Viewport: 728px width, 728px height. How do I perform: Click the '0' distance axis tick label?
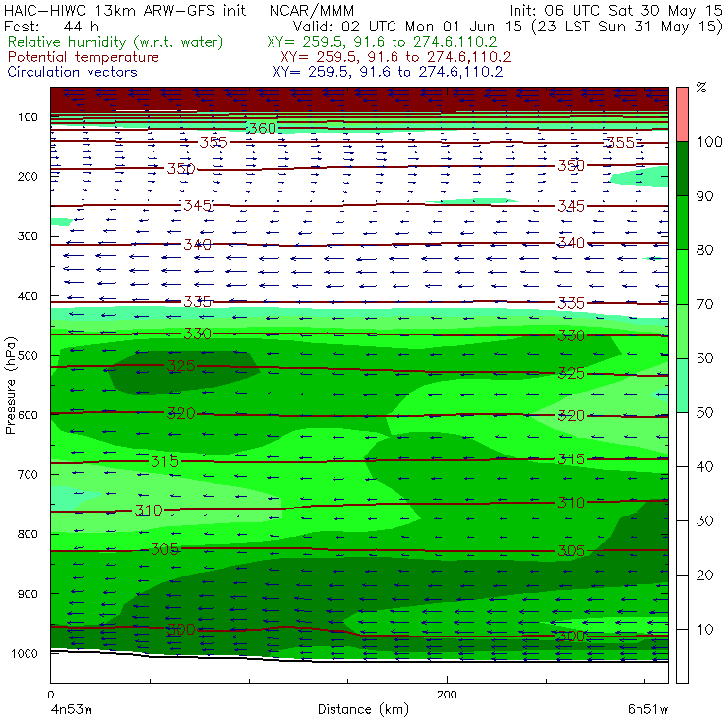[50, 695]
